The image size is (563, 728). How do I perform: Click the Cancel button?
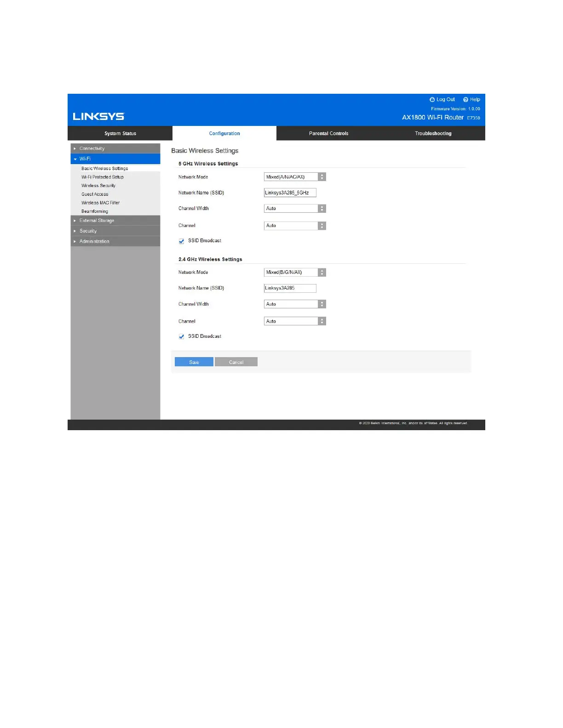(x=236, y=362)
